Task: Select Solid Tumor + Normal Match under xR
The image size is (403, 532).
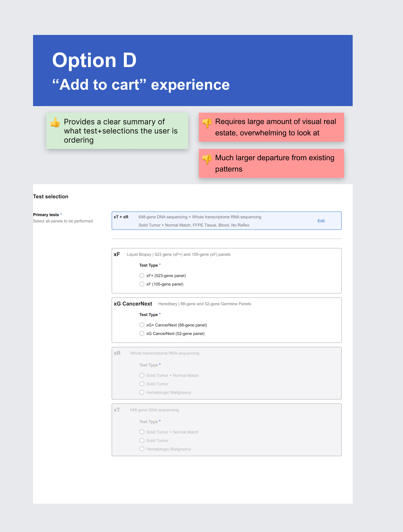Action: pos(142,375)
